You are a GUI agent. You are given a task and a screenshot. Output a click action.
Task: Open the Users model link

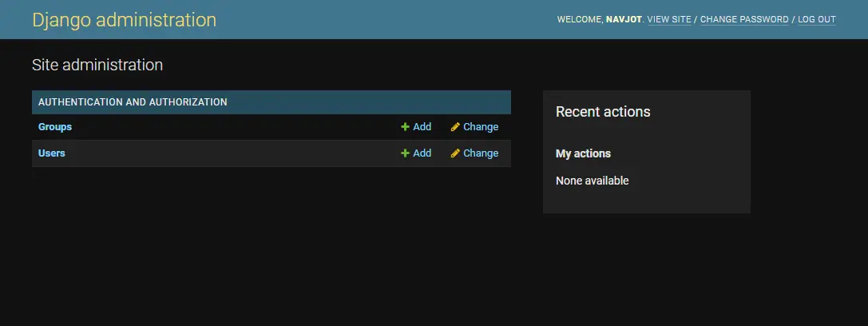pyautogui.click(x=51, y=153)
